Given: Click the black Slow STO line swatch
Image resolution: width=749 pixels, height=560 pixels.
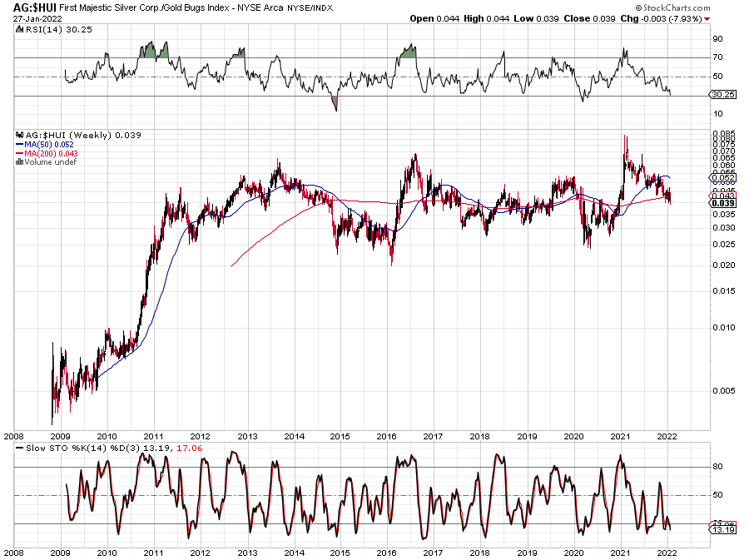Looking at the screenshot, I should (x=19, y=448).
